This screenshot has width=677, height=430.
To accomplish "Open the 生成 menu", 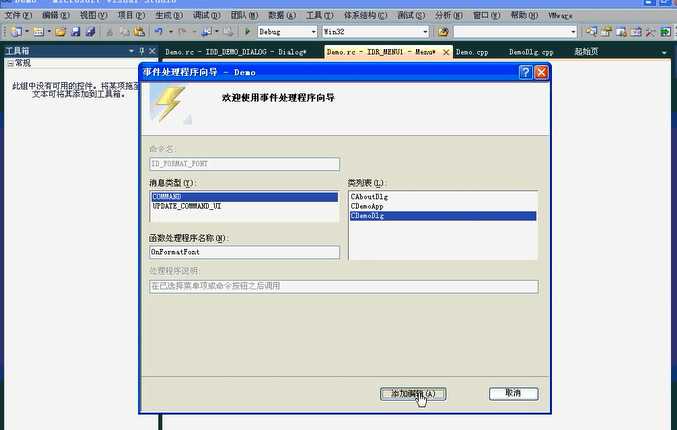I will tap(169, 15).
